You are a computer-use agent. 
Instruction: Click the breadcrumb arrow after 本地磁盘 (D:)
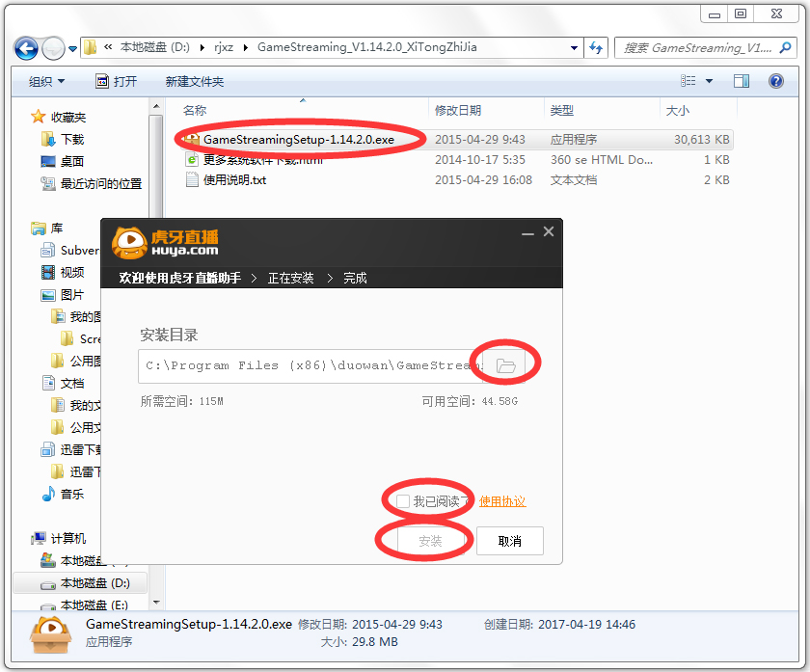pos(202,47)
